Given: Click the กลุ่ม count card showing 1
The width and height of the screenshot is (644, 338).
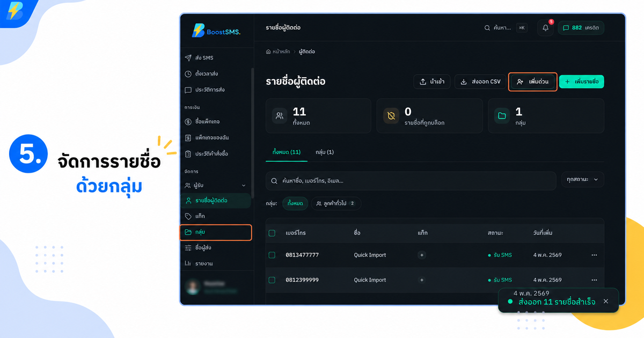Looking at the screenshot, I should (x=546, y=116).
